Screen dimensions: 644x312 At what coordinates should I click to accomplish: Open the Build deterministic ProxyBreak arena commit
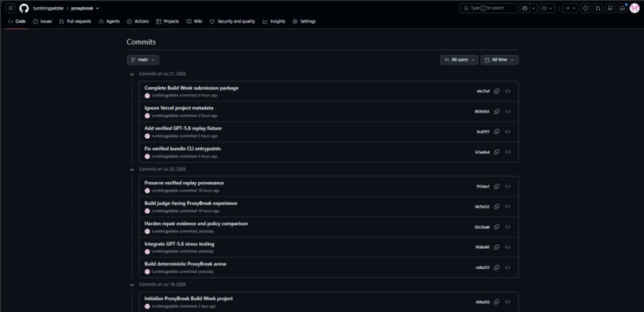[185, 264]
